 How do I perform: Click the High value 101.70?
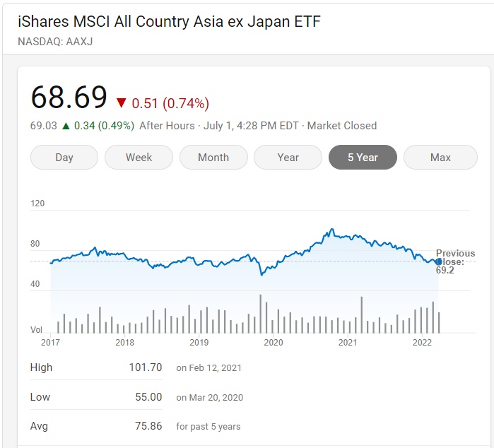(x=147, y=367)
